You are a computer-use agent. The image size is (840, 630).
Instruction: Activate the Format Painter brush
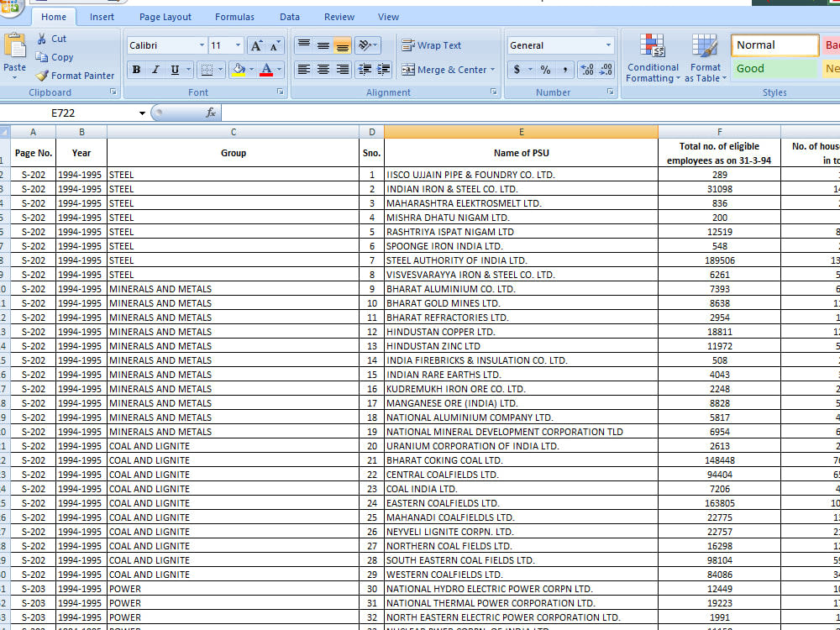tap(76, 76)
